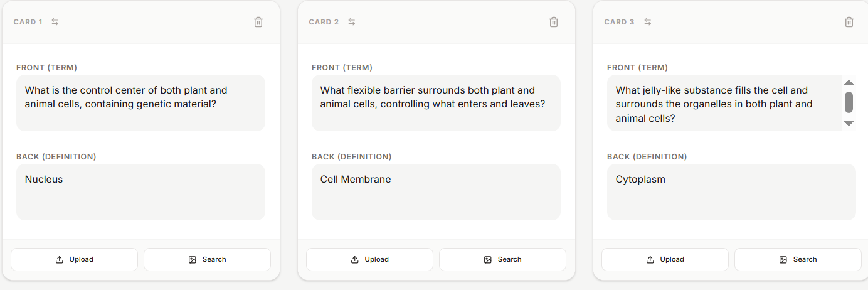
Task: Focus the Cytoplasm definition field
Action: [731, 191]
